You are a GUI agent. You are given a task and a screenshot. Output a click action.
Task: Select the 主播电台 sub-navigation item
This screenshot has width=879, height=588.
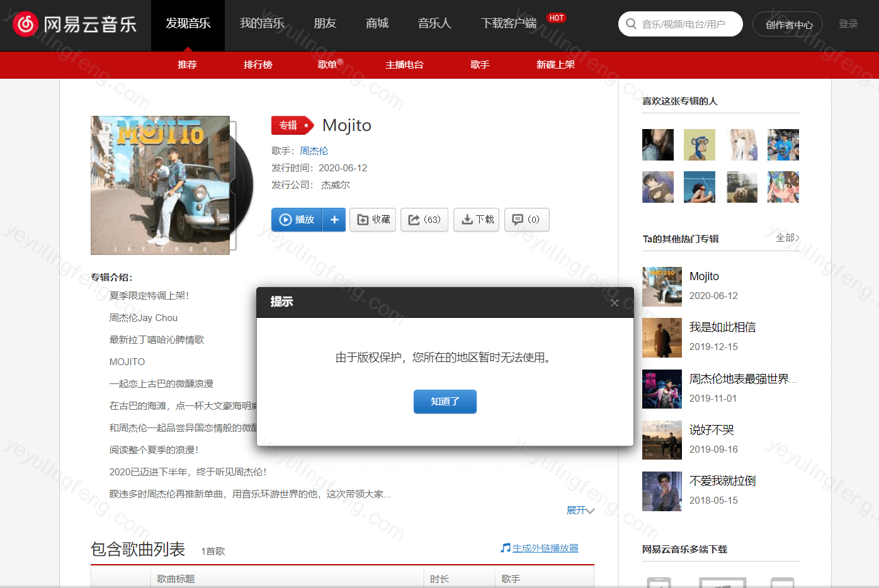pos(404,65)
